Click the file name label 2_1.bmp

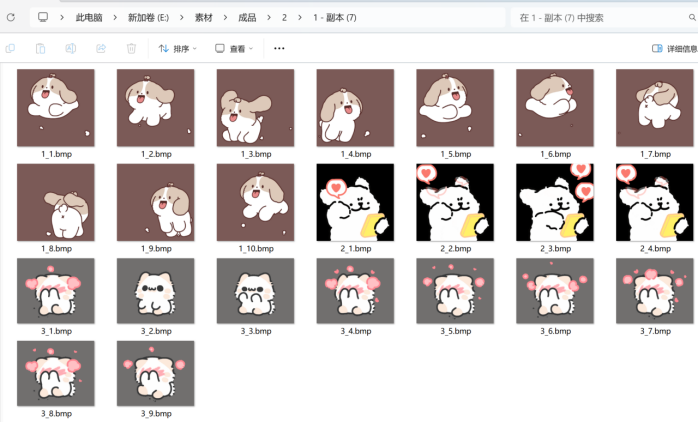(356, 248)
